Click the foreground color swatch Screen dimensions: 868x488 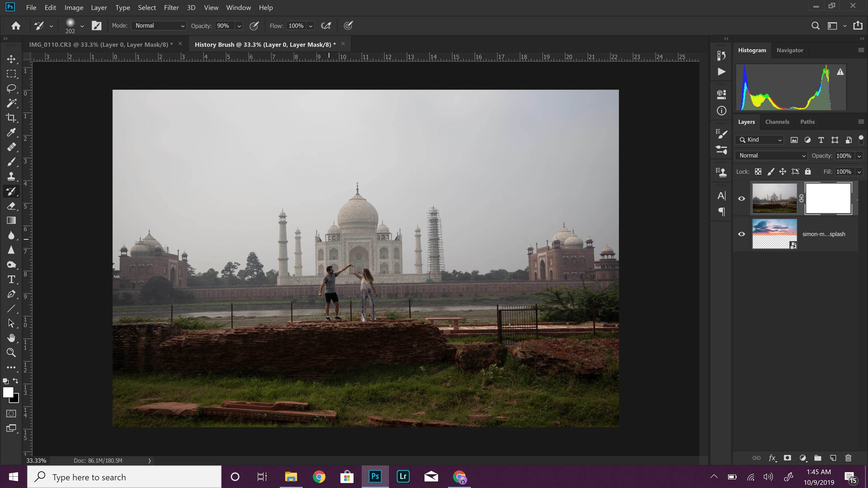click(x=8, y=392)
